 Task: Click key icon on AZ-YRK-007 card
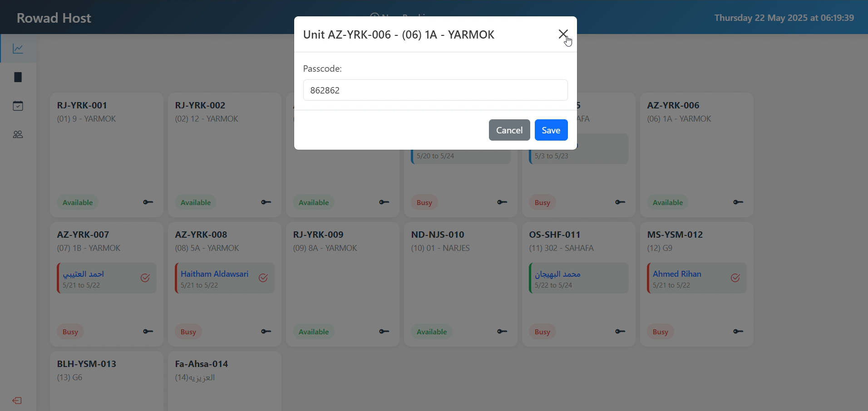pos(148,332)
